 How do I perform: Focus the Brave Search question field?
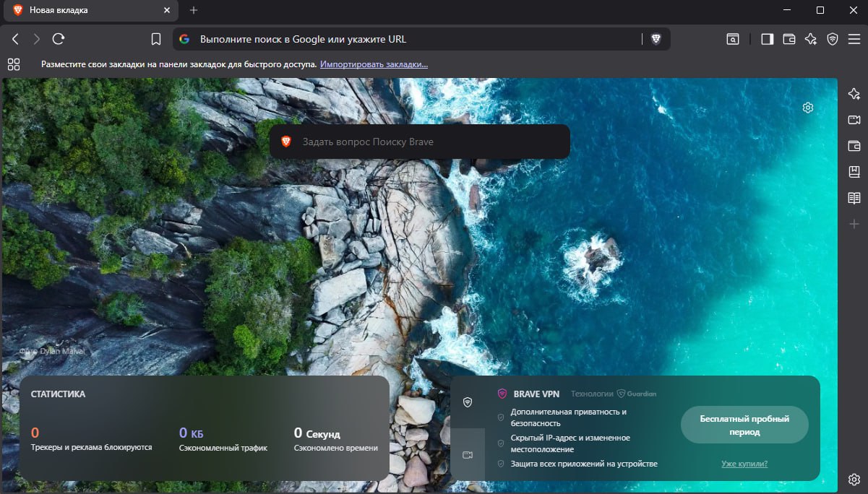point(420,142)
